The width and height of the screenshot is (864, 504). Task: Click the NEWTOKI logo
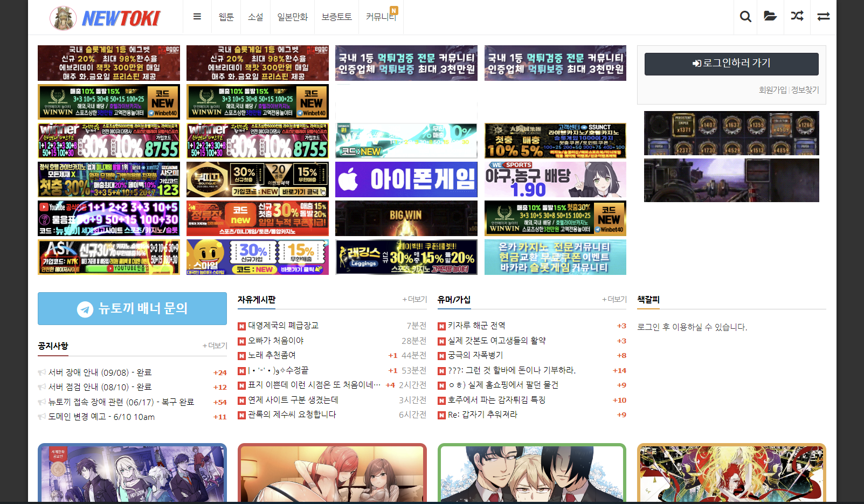pyautogui.click(x=105, y=18)
